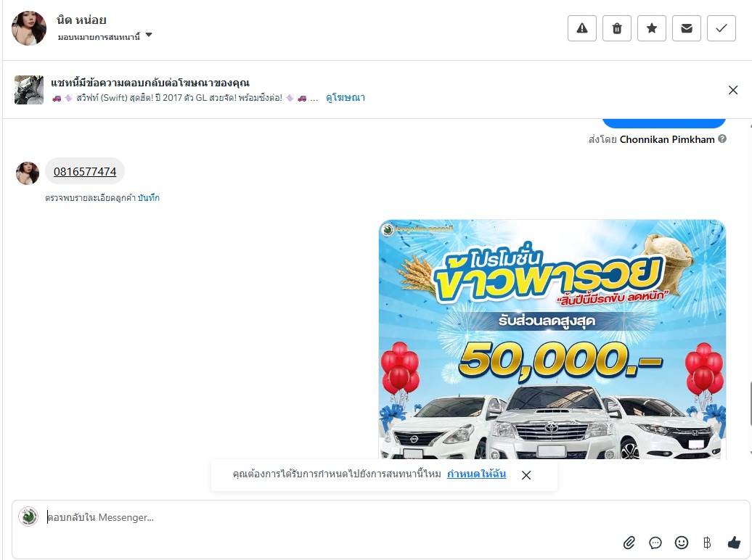Screen dimensions: 752x560
Task: Send a thumbs-up like
Action: [734, 543]
